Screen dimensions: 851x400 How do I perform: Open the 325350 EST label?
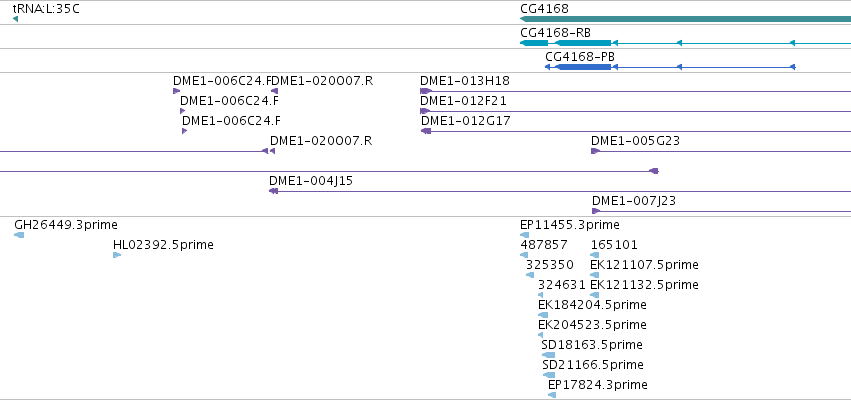coord(550,265)
